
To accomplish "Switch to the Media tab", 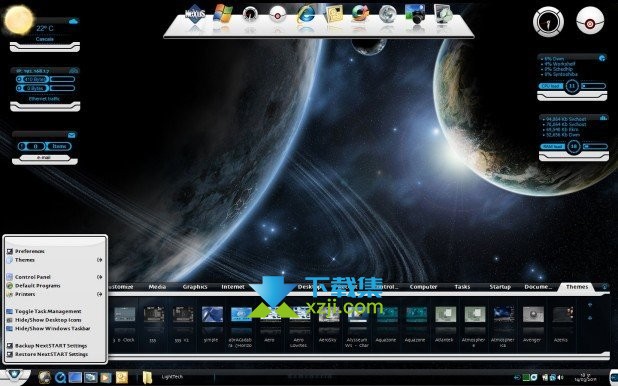I will (157, 287).
